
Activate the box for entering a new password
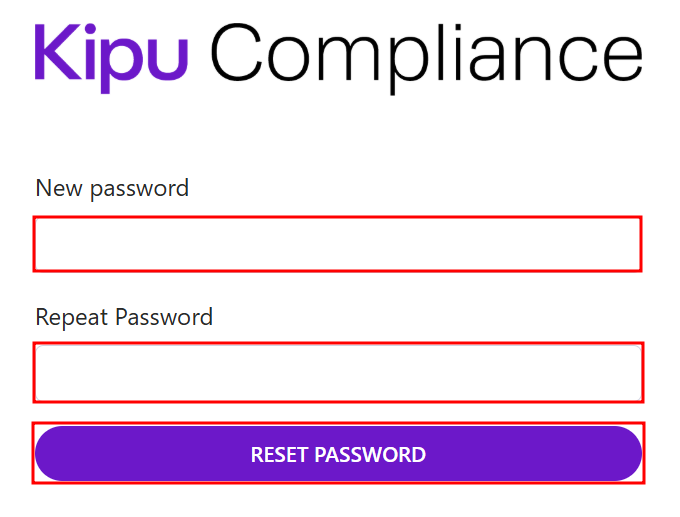point(337,244)
